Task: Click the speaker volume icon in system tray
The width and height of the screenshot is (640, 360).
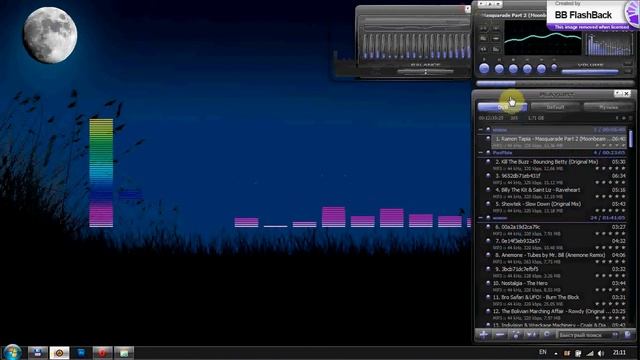Action: pos(601,353)
